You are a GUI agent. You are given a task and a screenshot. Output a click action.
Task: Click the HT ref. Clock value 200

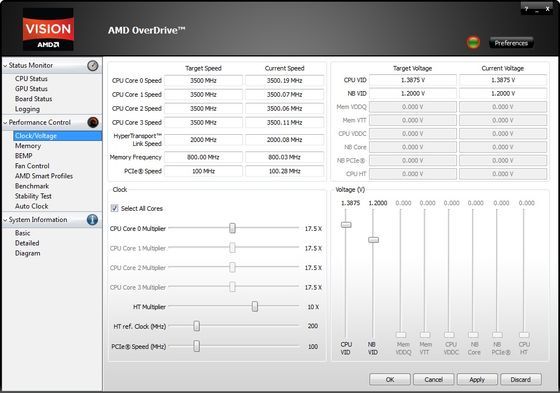313,326
